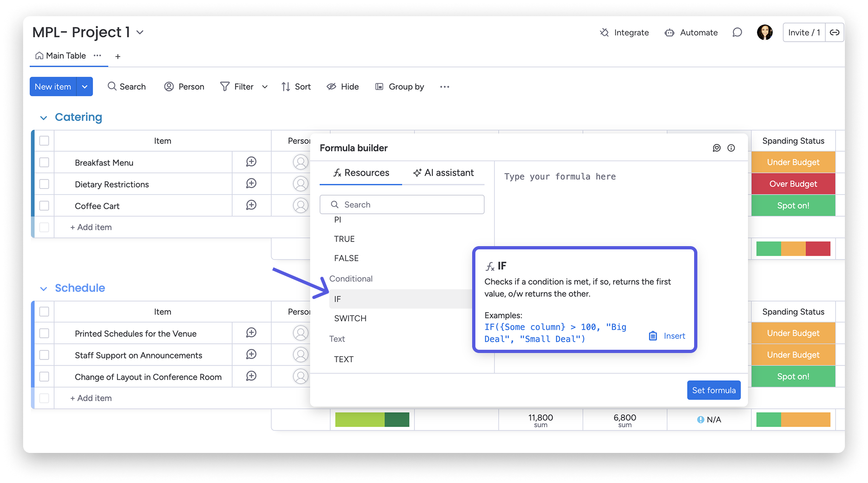Click the user profile avatar
The height and width of the screenshot is (483, 868).
(x=764, y=32)
